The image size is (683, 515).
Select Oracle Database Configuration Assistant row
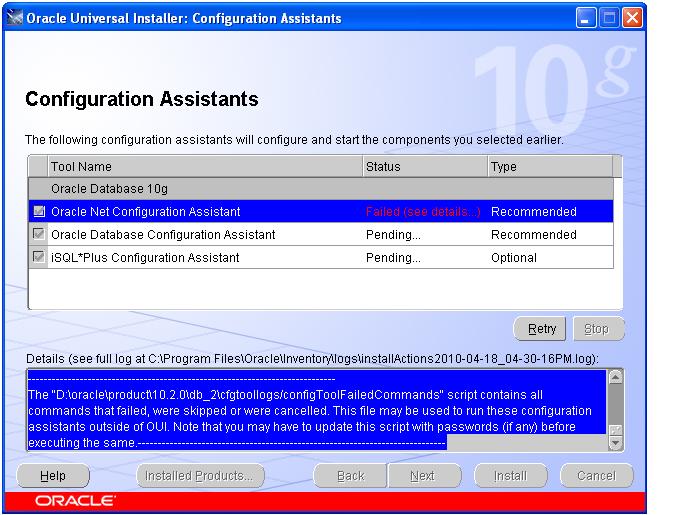(321, 234)
